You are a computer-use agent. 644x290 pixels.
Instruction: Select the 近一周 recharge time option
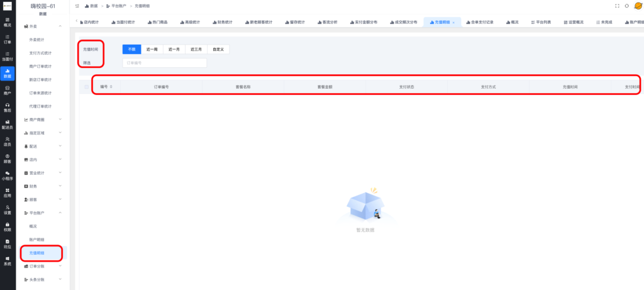coord(152,49)
